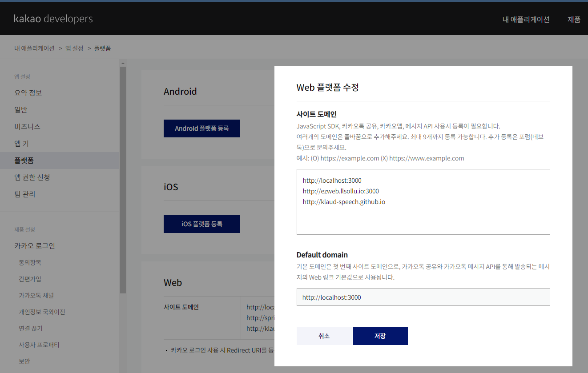Select 일반 in the sidebar

coord(21,110)
